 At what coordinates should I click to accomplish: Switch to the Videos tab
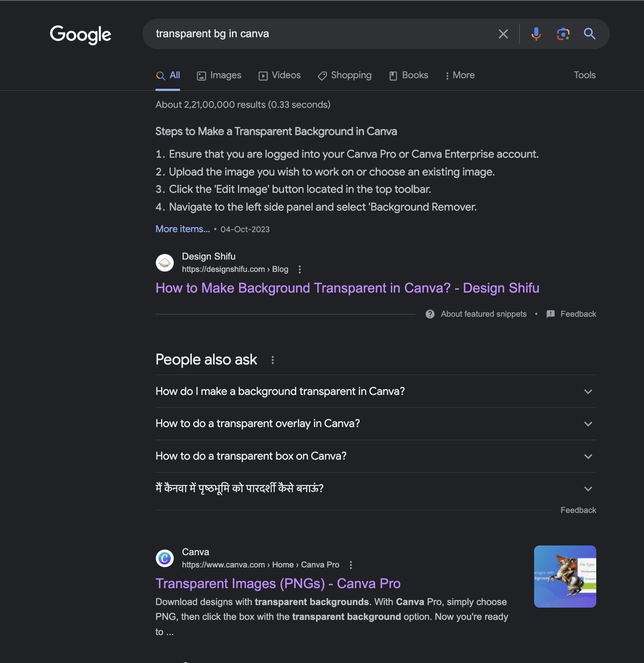click(280, 75)
